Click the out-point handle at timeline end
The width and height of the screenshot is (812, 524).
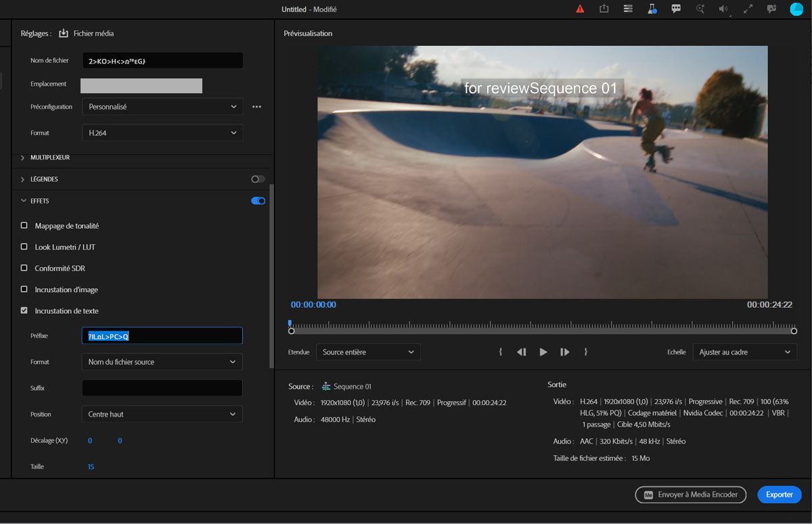794,331
